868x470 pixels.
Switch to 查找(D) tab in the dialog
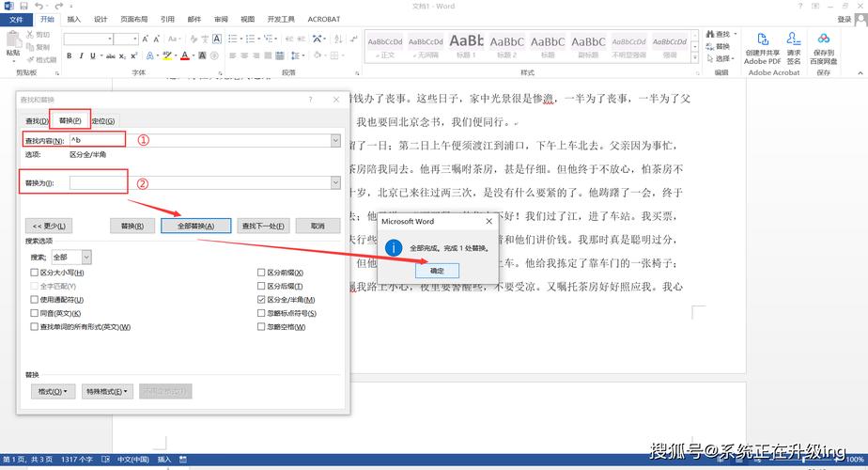[x=37, y=121]
